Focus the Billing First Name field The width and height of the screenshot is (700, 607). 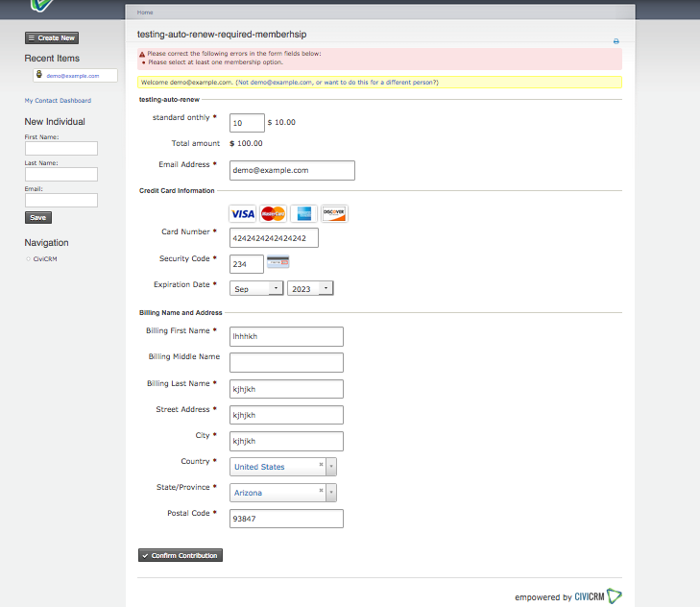[x=286, y=336]
